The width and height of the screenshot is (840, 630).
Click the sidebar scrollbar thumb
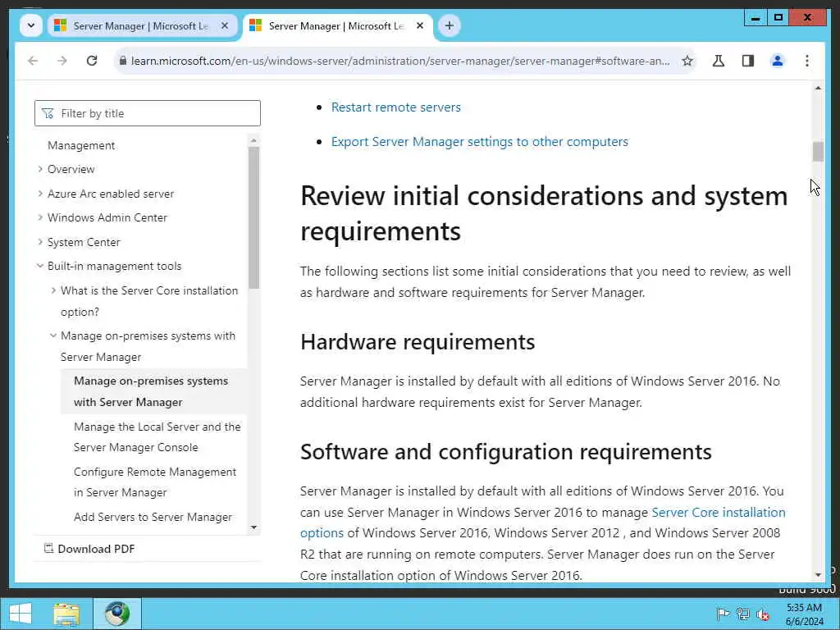254,218
